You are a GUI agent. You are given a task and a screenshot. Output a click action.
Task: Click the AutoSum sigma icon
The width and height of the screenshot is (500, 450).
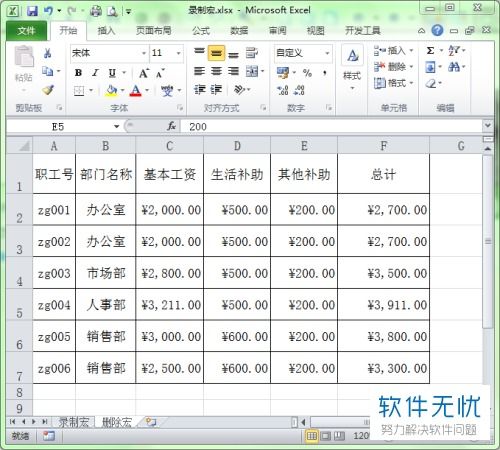pos(430,51)
